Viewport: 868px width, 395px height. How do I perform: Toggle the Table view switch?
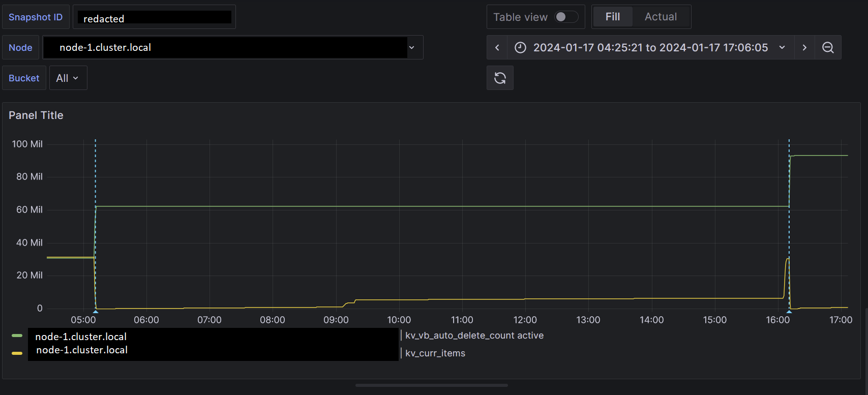point(565,17)
